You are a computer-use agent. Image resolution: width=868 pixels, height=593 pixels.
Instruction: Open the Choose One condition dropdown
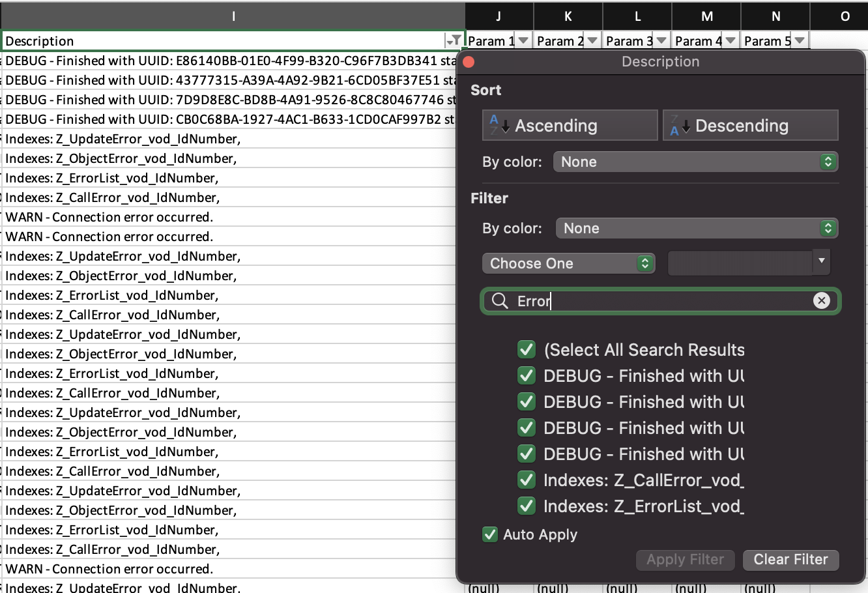coord(568,263)
